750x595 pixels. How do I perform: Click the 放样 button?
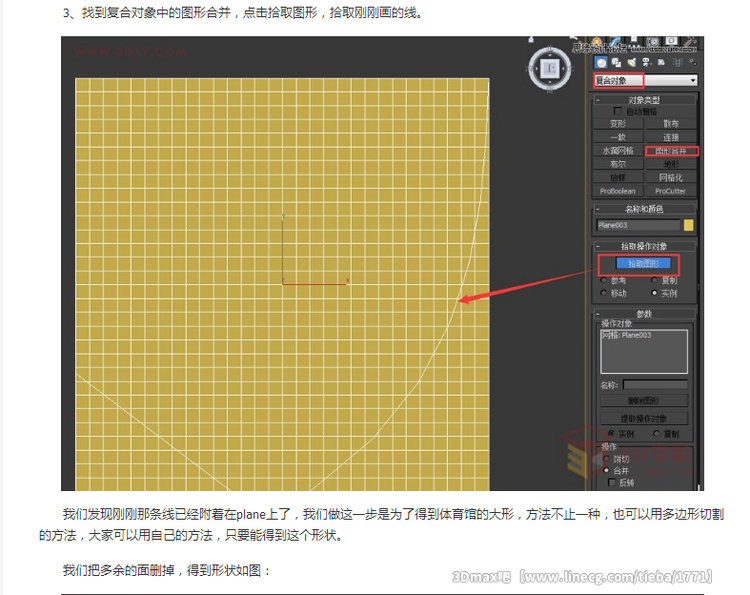618,177
